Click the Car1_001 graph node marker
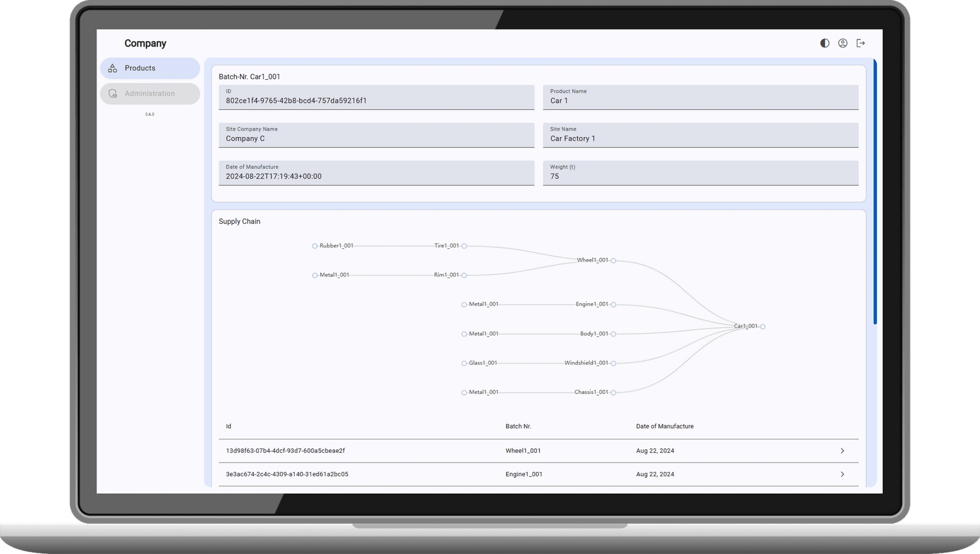The height and width of the screenshot is (554, 980). click(763, 326)
